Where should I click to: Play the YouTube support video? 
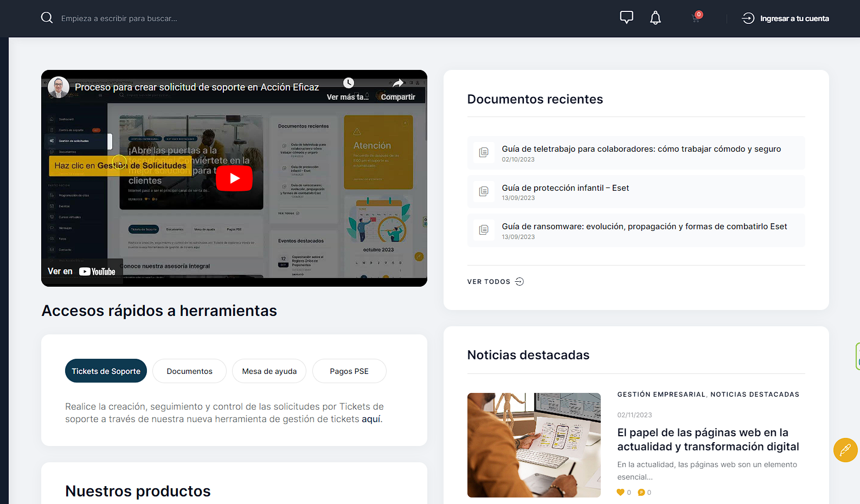pyautogui.click(x=234, y=178)
